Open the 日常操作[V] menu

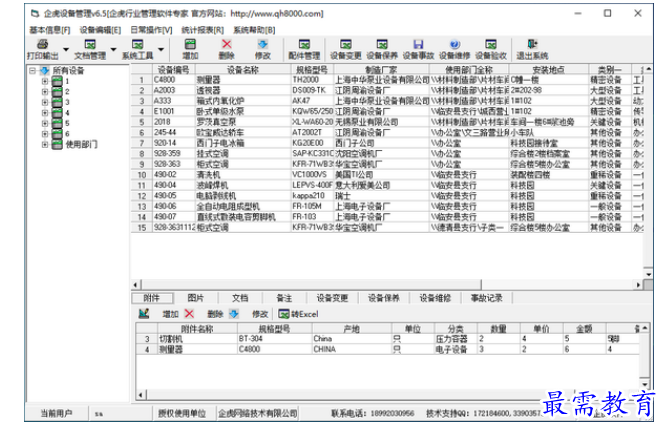(x=151, y=30)
